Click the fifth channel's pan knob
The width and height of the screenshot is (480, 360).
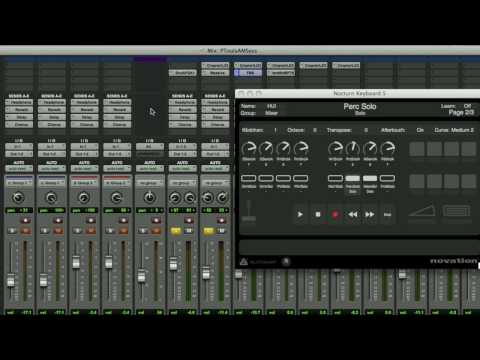pyautogui.click(x=150, y=198)
